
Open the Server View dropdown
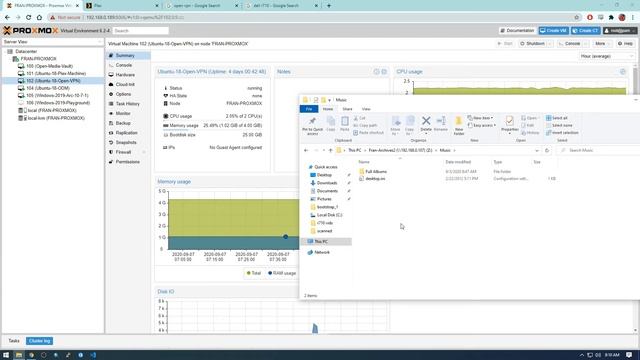click(x=53, y=42)
